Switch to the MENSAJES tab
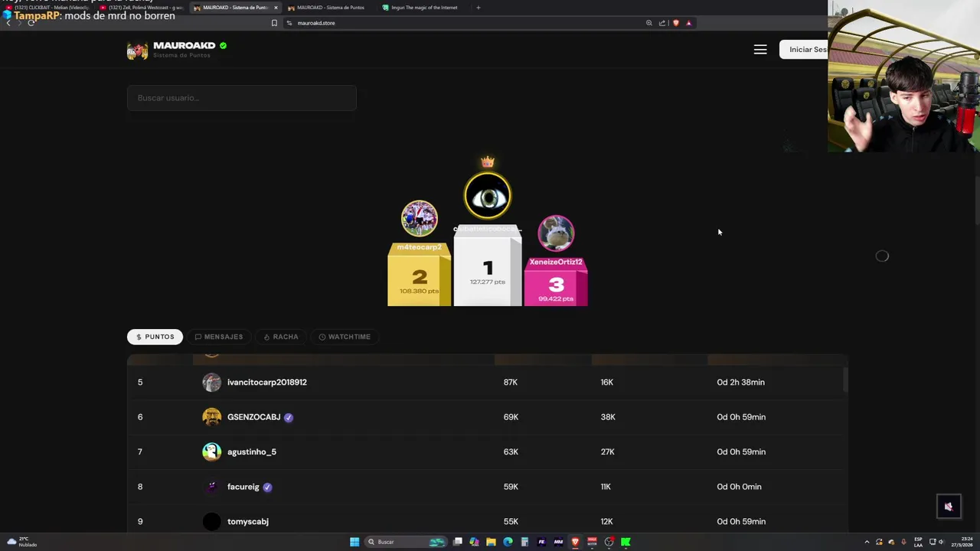The height and width of the screenshot is (551, 980). click(218, 337)
